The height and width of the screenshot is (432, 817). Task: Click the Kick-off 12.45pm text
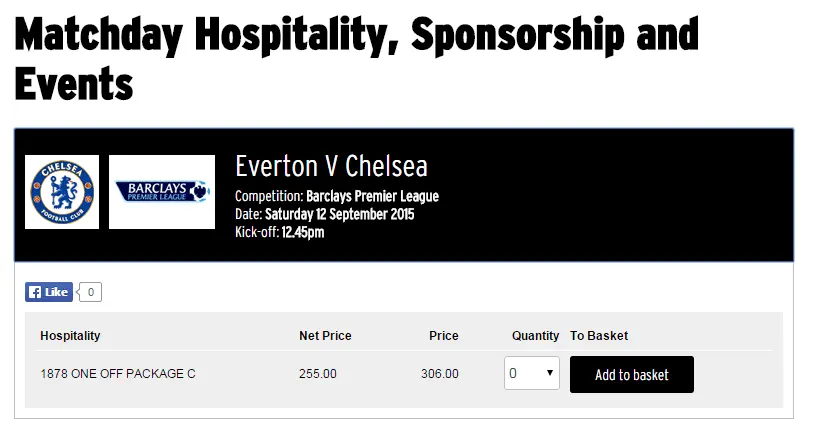280,232
